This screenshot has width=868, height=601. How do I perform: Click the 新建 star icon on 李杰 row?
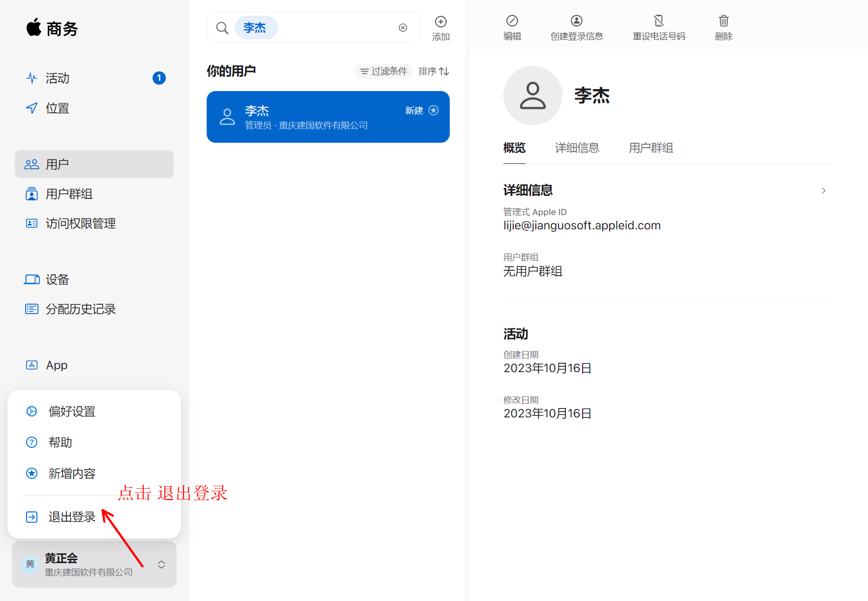[x=434, y=110]
